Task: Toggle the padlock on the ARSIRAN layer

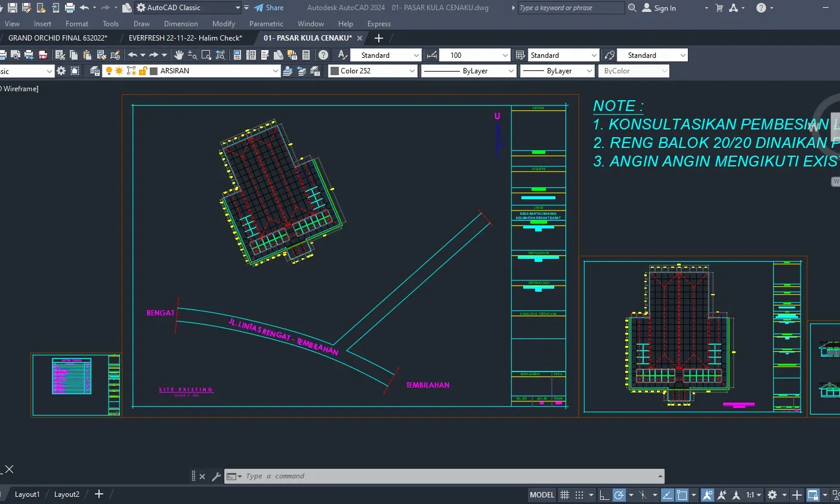Action: tap(142, 70)
